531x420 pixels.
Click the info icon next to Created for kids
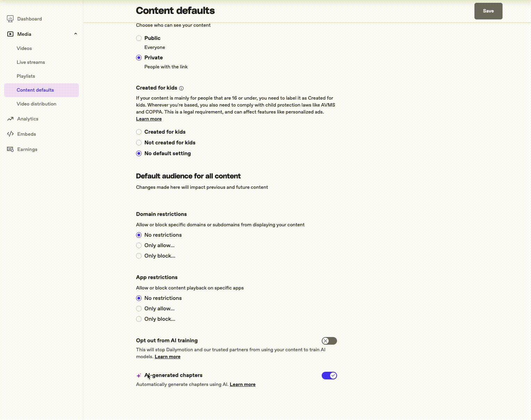(182, 88)
